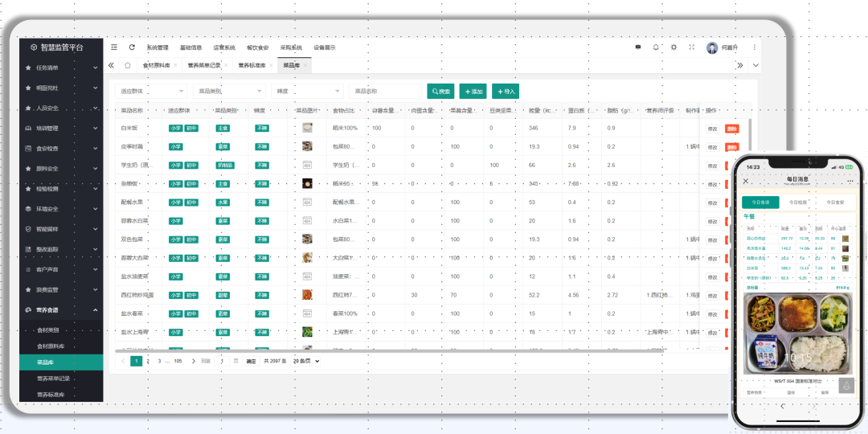This screenshot has width=868, height=434.
Task: Click 修改 in the 白米饭 row
Action: (712, 129)
